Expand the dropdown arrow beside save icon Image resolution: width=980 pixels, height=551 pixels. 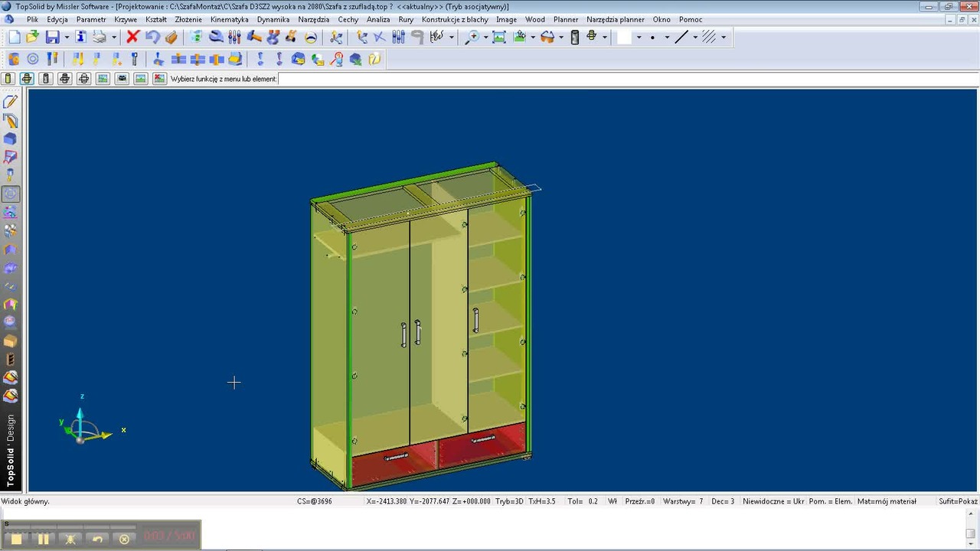(67, 37)
